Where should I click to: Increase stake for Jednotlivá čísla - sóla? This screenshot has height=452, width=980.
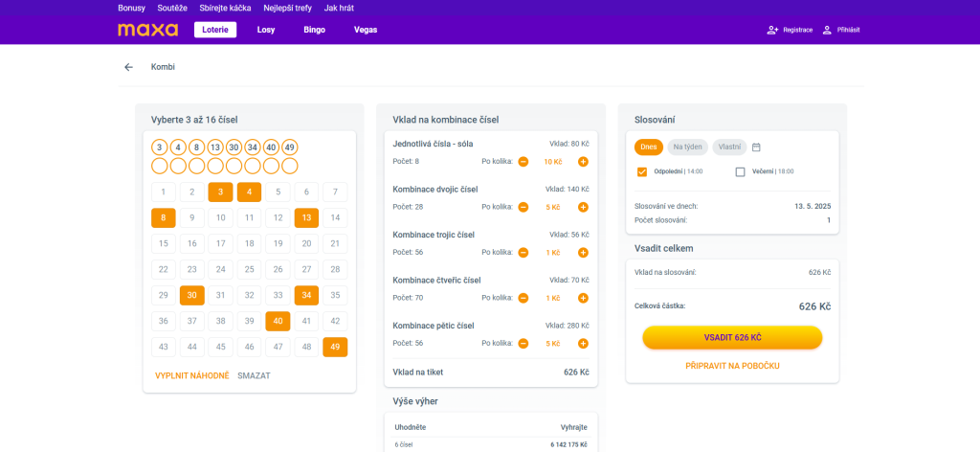point(583,161)
